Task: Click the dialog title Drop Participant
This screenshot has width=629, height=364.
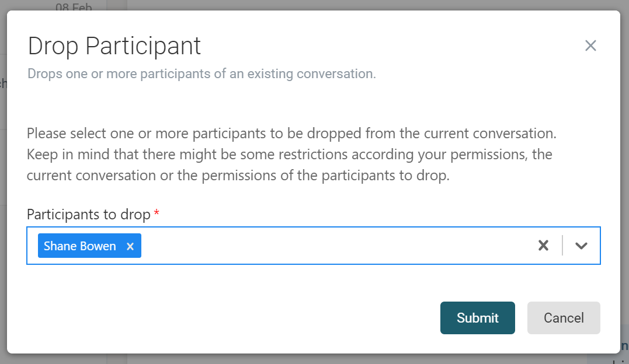Action: click(x=114, y=45)
